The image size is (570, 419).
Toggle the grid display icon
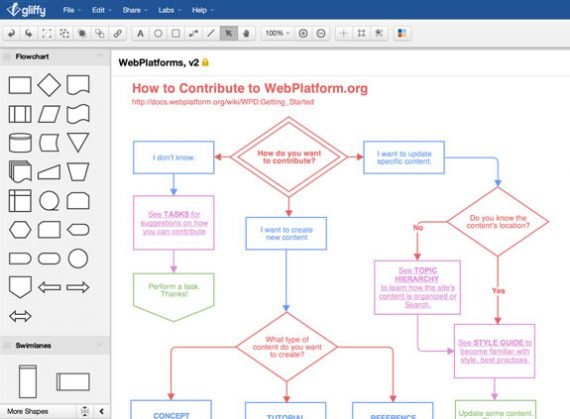(361, 33)
